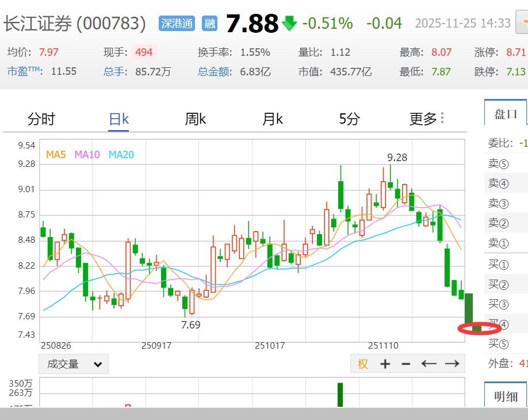528x420 pixels.
Task: Click the 卖② order row
Action: coord(506,223)
